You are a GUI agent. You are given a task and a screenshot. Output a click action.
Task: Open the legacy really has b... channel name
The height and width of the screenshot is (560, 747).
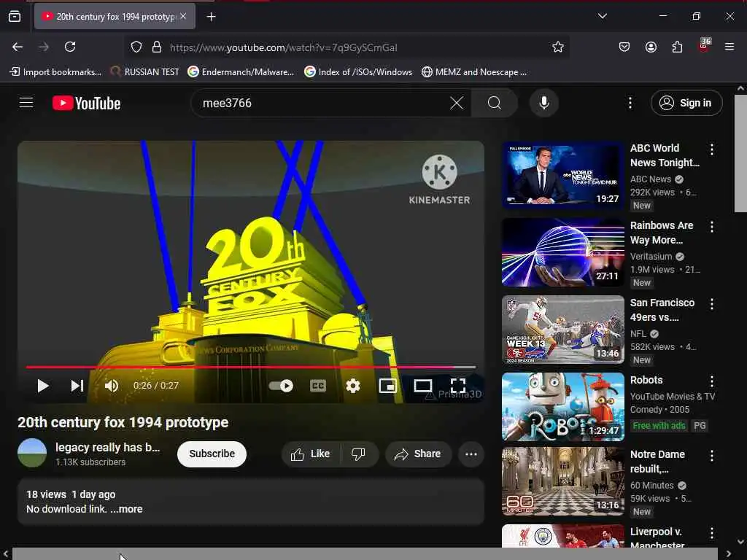[x=108, y=448]
